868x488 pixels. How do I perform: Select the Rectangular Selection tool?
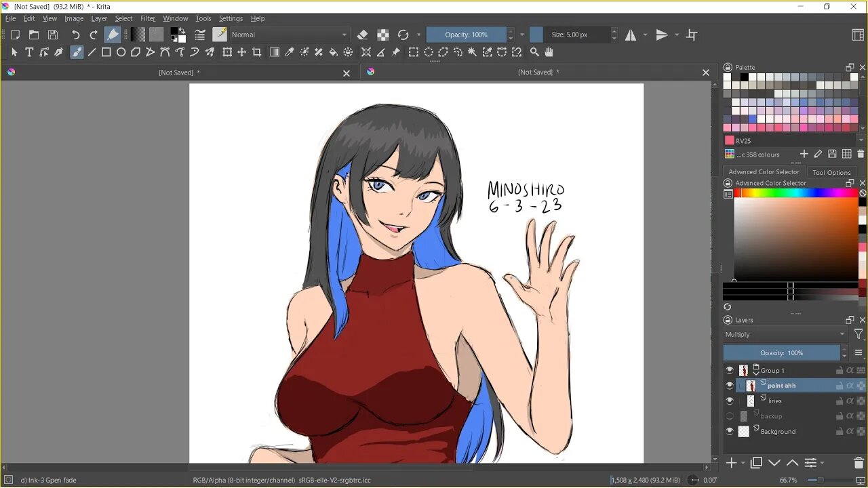(414, 52)
